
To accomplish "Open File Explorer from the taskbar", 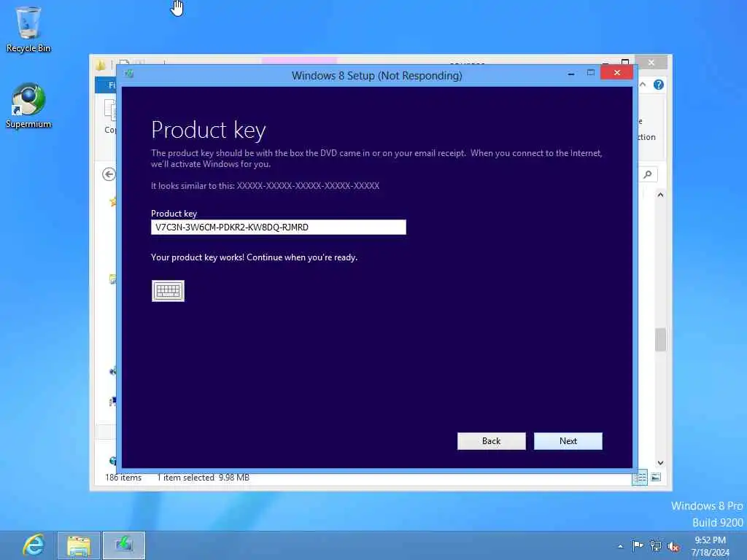I will tap(79, 545).
